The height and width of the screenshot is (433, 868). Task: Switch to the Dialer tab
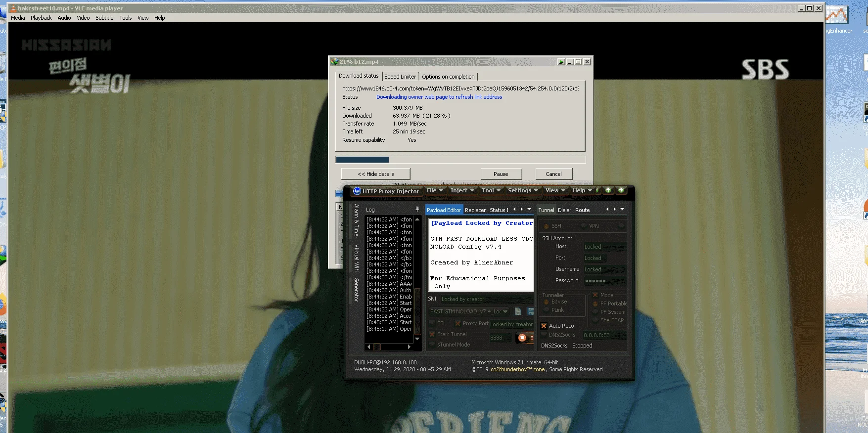pos(564,210)
